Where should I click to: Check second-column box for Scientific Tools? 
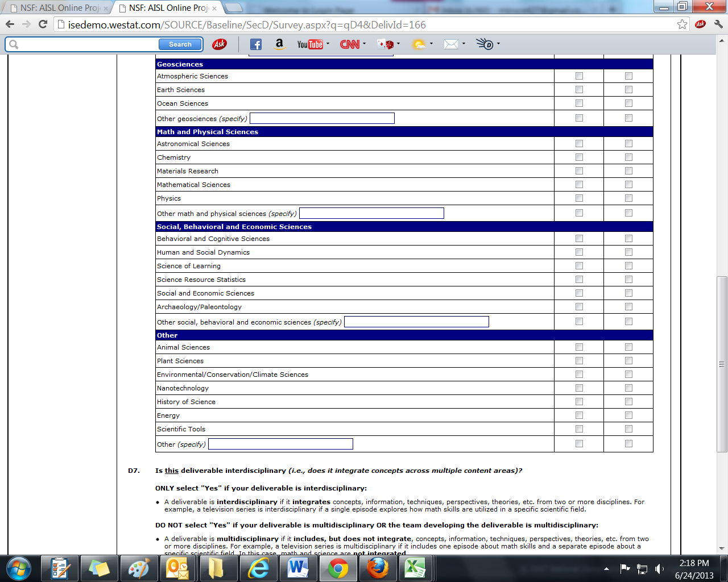tap(628, 429)
